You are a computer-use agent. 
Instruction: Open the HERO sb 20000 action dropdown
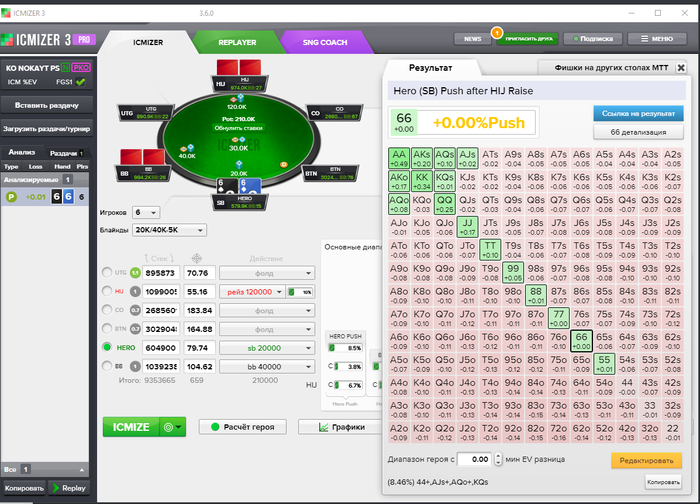click(x=267, y=348)
